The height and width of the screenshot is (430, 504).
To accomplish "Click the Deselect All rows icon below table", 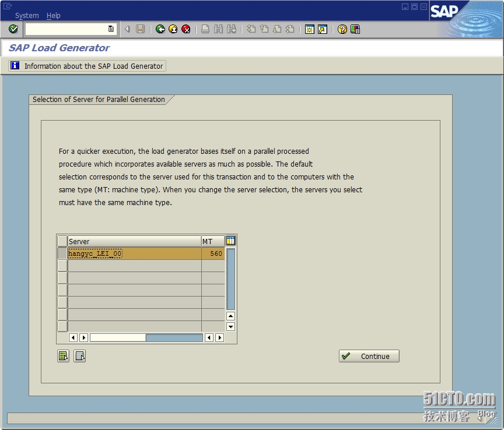I will [x=80, y=356].
